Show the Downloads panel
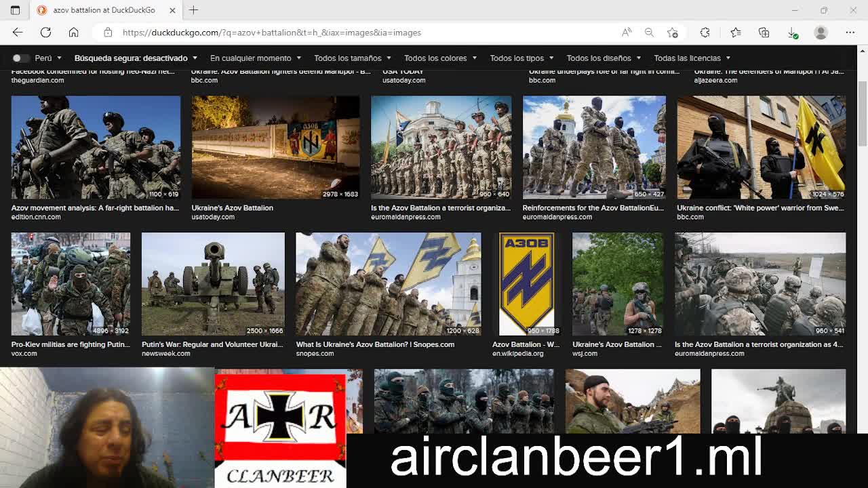Viewport: 868px width, 488px height. (792, 33)
